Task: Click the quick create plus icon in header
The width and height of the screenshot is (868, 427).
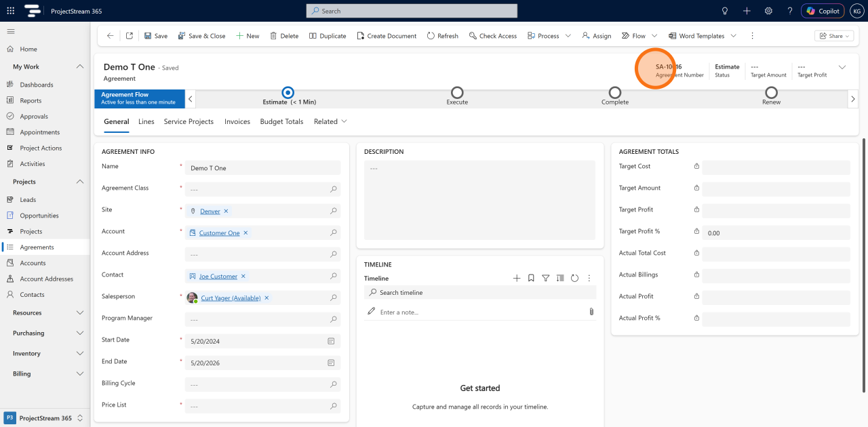Action: 747,11
